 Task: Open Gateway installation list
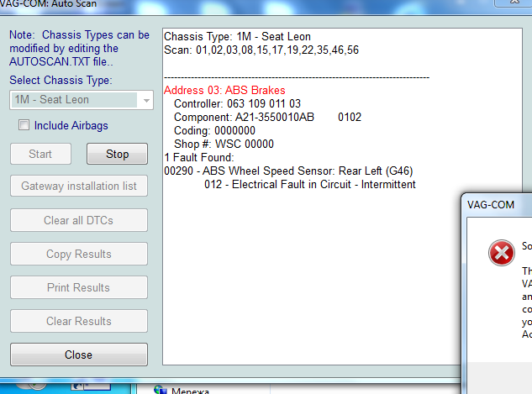coord(79,186)
